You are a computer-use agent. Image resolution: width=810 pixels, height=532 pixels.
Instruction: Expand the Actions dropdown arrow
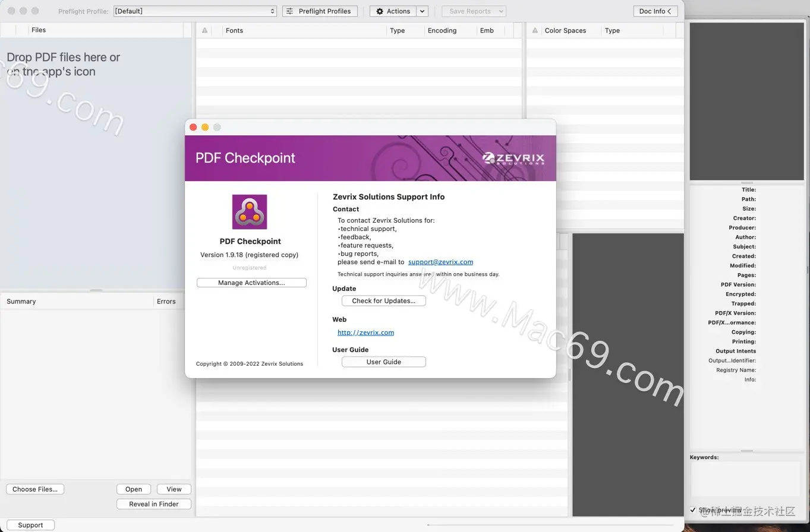point(422,11)
